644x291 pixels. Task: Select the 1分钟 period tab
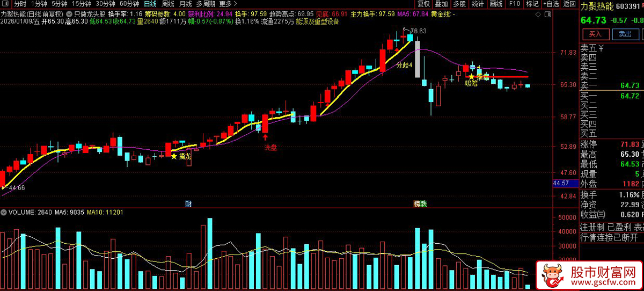coord(39,4)
